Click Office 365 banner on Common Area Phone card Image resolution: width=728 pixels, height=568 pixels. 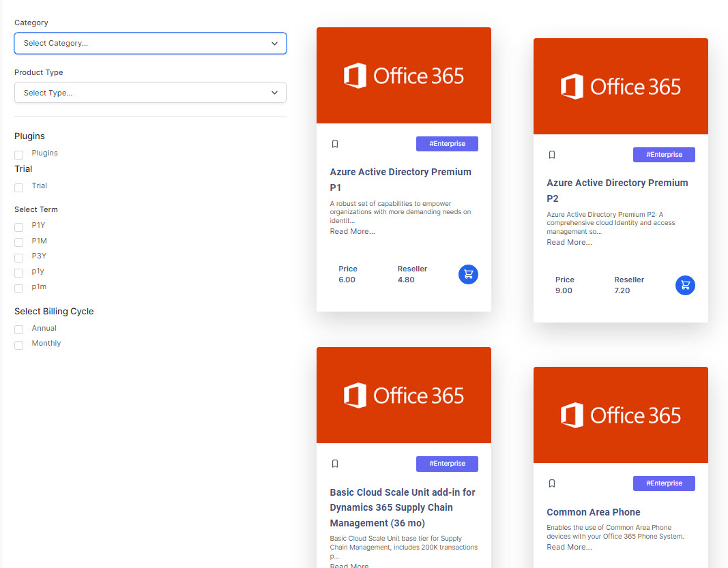620,415
